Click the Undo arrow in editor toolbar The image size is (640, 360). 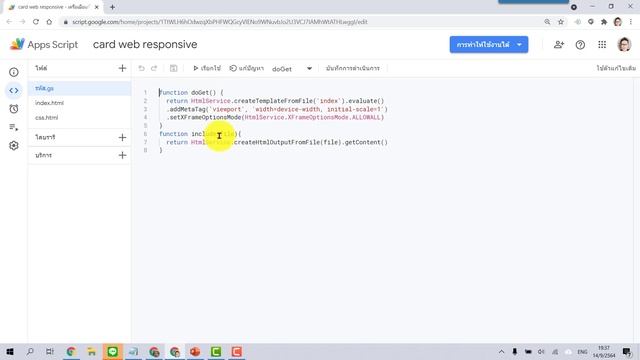pyautogui.click(x=141, y=68)
